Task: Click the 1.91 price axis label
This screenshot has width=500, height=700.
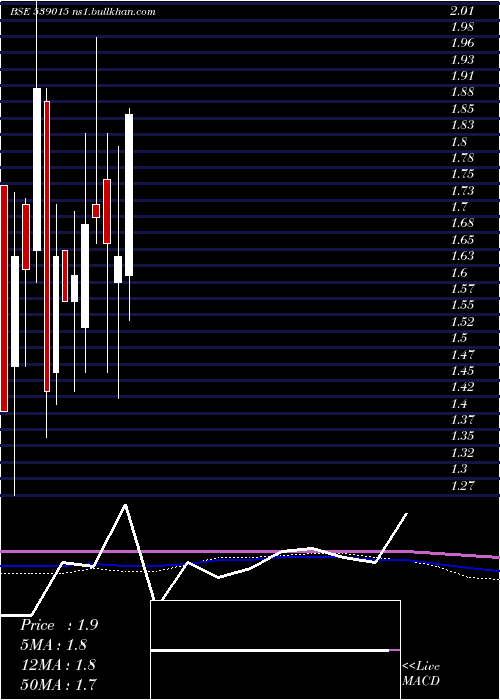Action: click(x=462, y=76)
